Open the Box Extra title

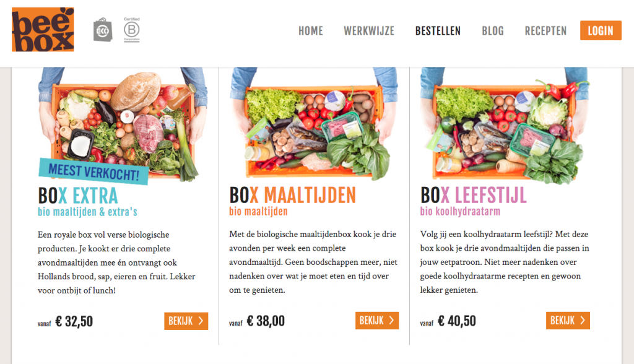(77, 196)
